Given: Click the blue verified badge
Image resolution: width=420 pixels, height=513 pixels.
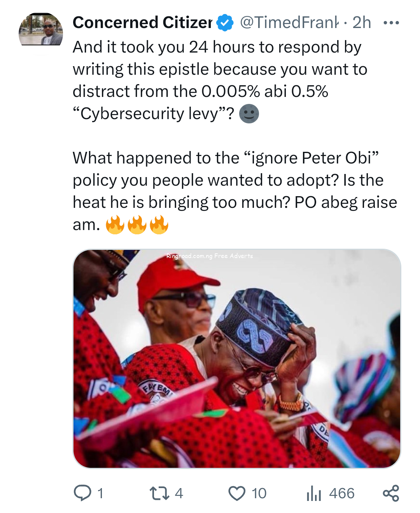Looking at the screenshot, I should (225, 23).
